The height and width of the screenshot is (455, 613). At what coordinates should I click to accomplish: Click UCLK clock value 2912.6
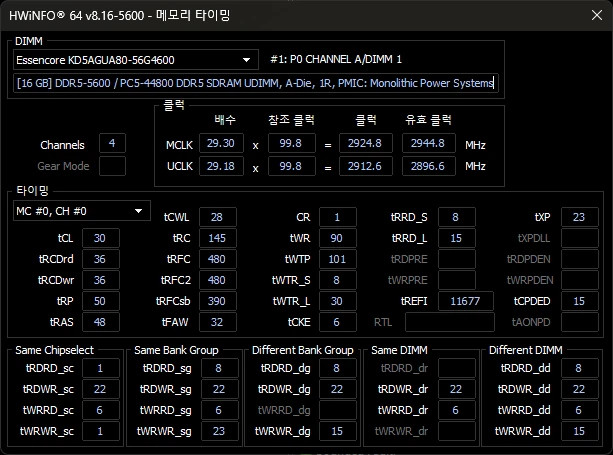366,166
